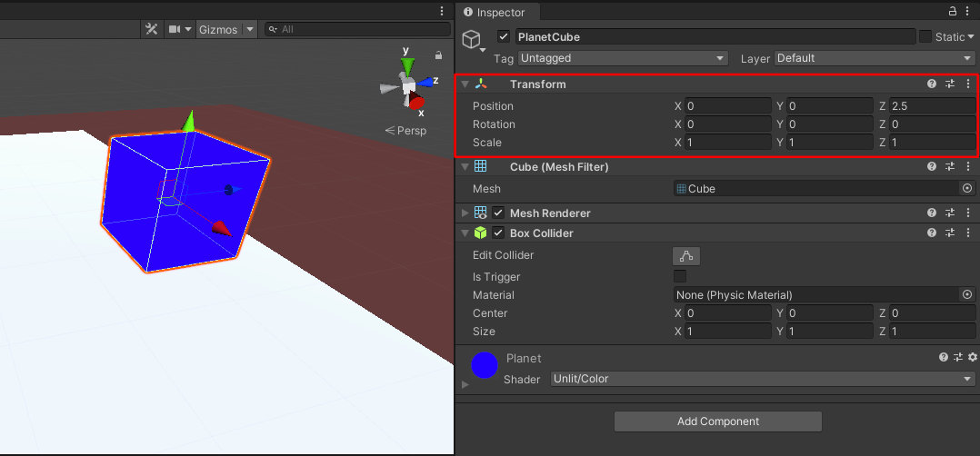This screenshot has width=980, height=456.
Task: Click the blue Planet material preview swatch
Action: coord(484,365)
